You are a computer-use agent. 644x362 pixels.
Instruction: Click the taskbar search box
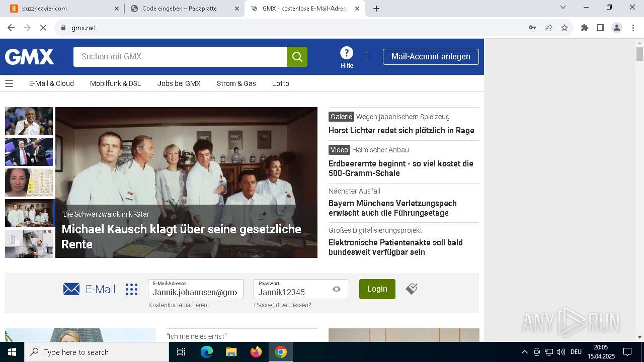coord(97,352)
